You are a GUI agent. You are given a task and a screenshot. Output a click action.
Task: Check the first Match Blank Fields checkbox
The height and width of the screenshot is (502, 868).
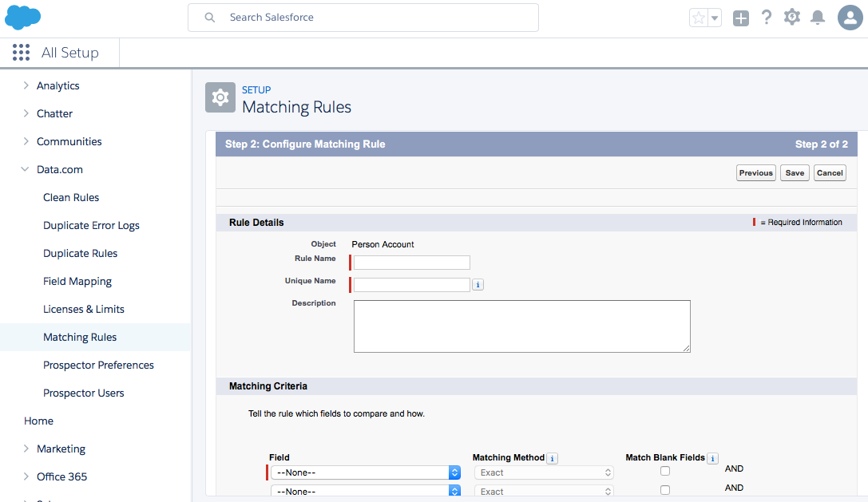click(665, 471)
